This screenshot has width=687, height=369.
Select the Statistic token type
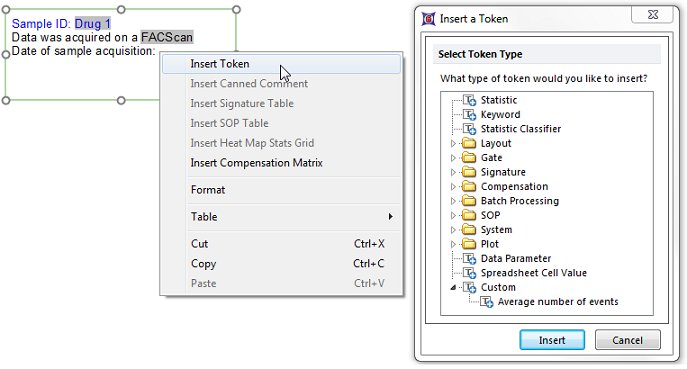click(x=499, y=100)
